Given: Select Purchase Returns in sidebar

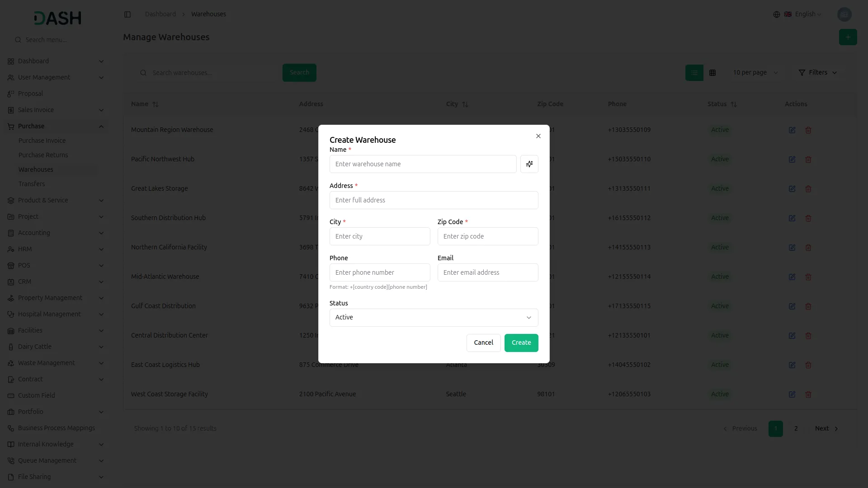Looking at the screenshot, I should click(x=43, y=155).
